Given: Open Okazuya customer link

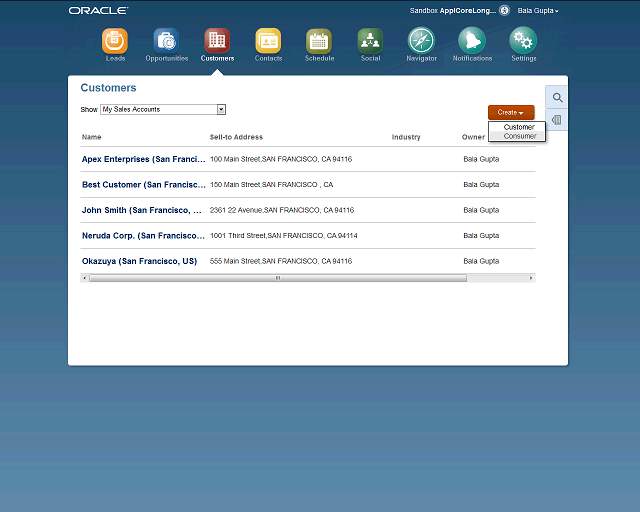Looking at the screenshot, I should (x=139, y=261).
